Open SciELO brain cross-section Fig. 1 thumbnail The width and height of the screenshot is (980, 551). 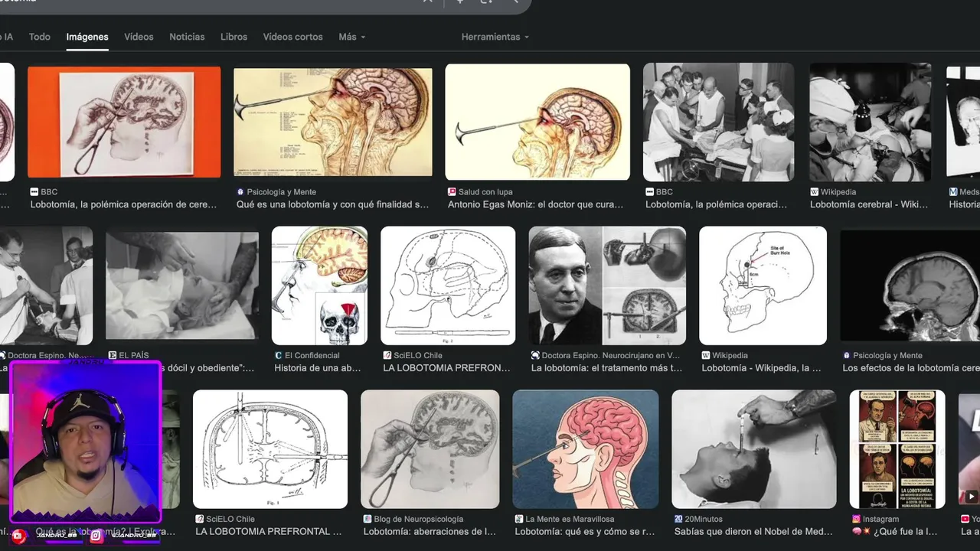pos(270,449)
